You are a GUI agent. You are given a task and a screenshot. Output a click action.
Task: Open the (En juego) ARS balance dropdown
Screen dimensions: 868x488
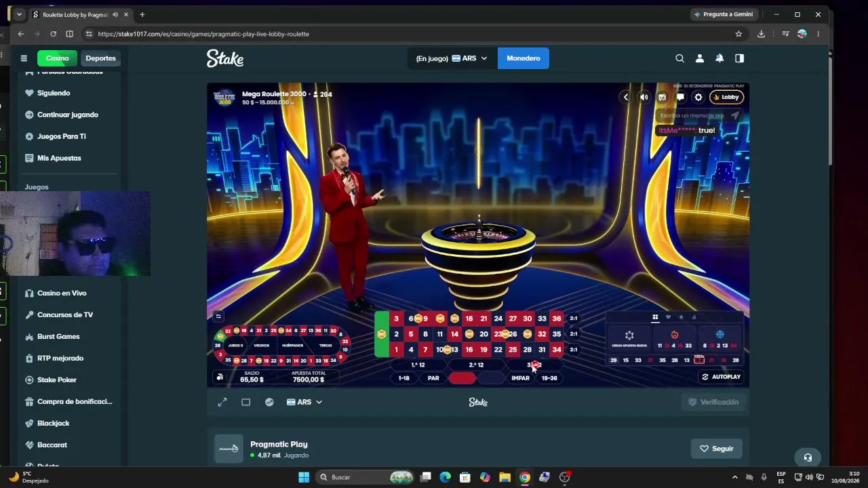(452, 58)
